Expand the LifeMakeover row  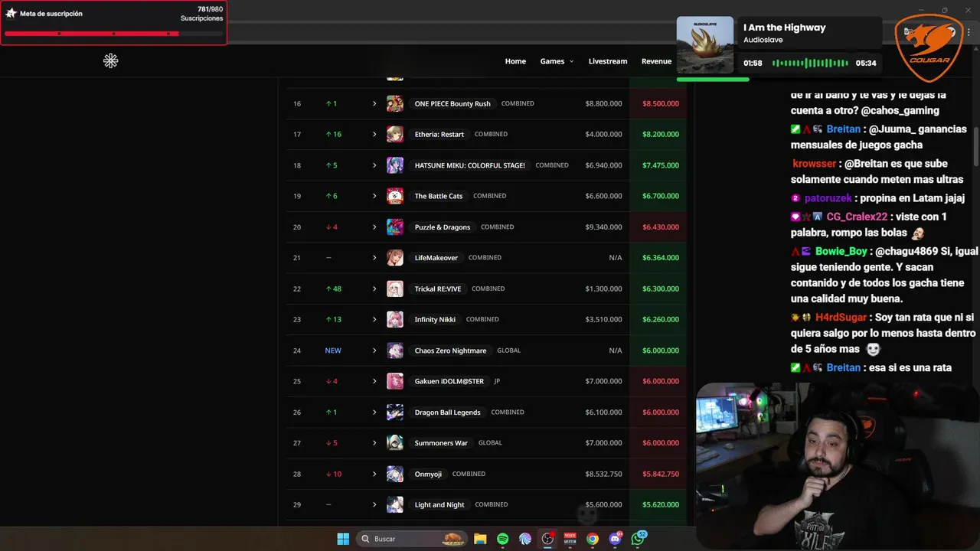click(374, 258)
